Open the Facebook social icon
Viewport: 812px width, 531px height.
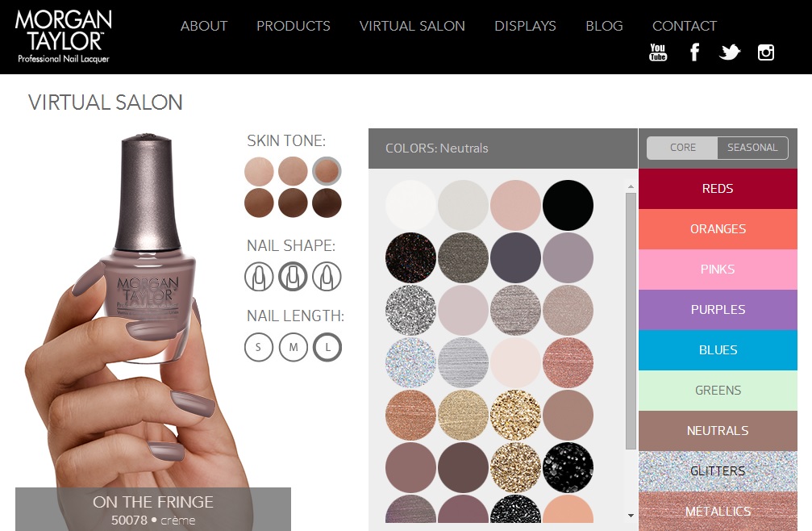click(694, 52)
